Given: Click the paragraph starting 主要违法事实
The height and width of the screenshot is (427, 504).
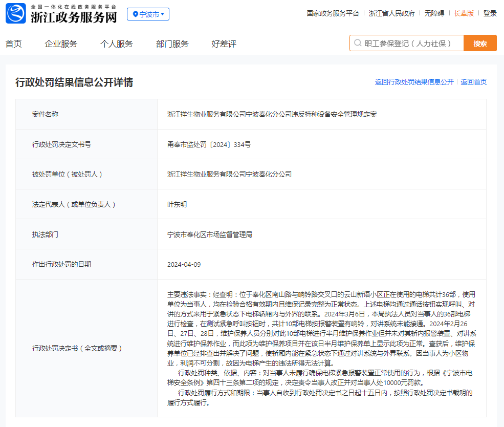Looking at the screenshot, I should pos(321,329).
